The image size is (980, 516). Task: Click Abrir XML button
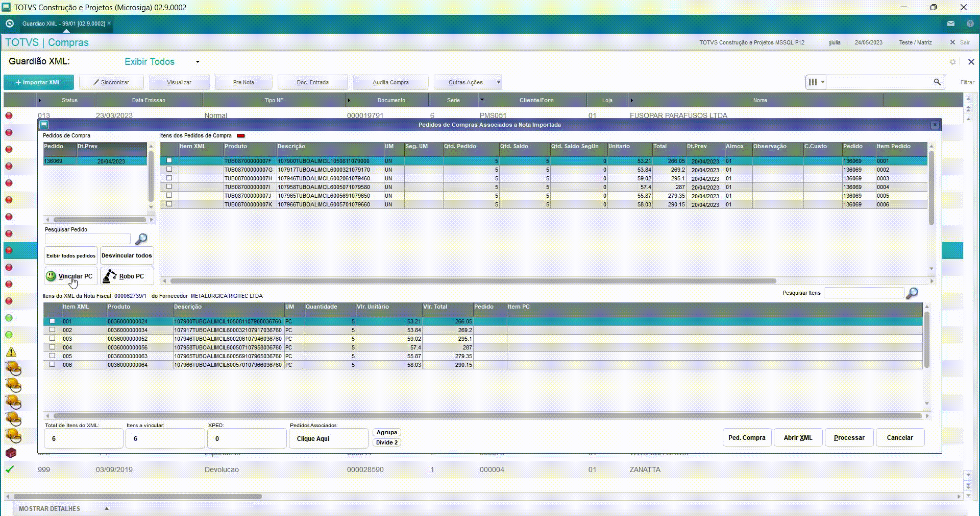[x=798, y=438]
